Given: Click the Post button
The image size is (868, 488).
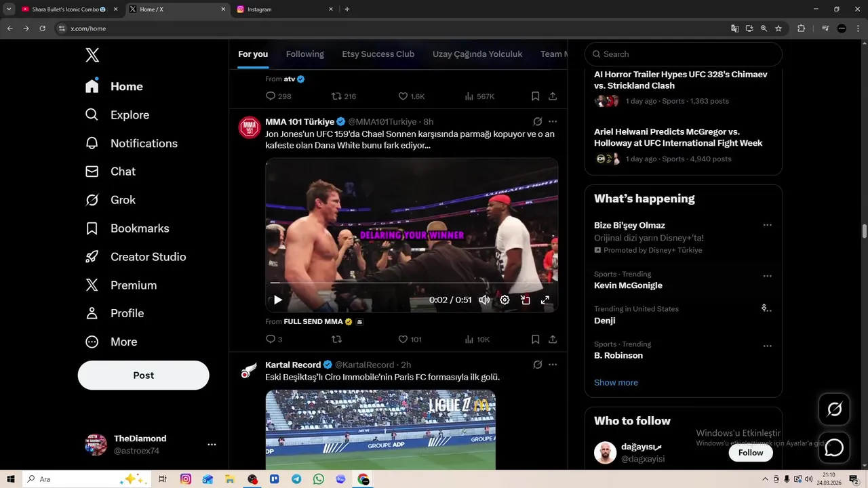Looking at the screenshot, I should (143, 375).
